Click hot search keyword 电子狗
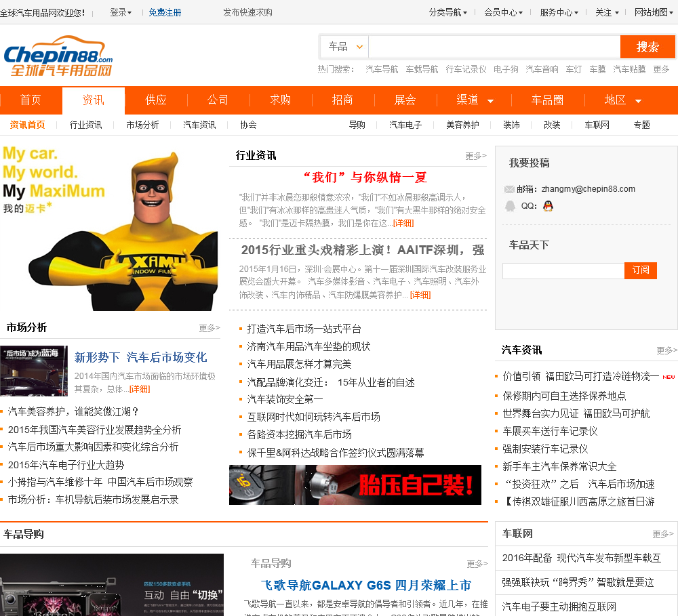The image size is (678, 616). pyautogui.click(x=506, y=69)
